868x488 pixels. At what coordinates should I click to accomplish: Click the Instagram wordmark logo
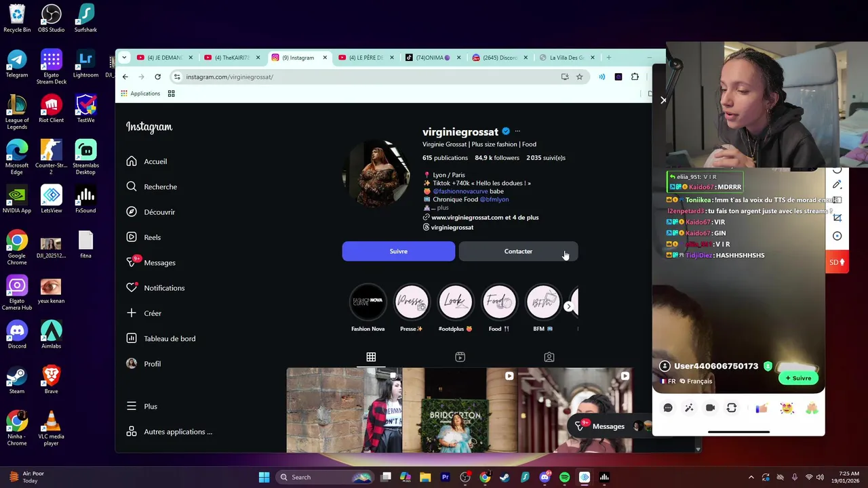click(149, 127)
